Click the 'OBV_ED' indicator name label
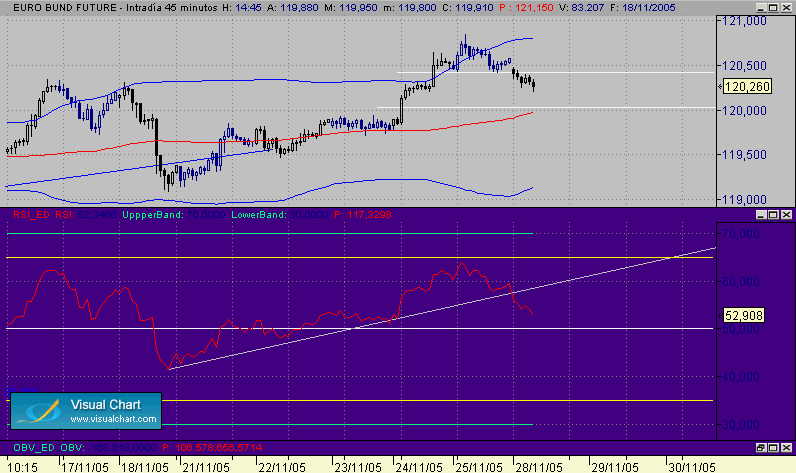The width and height of the screenshot is (796, 473). click(x=34, y=448)
